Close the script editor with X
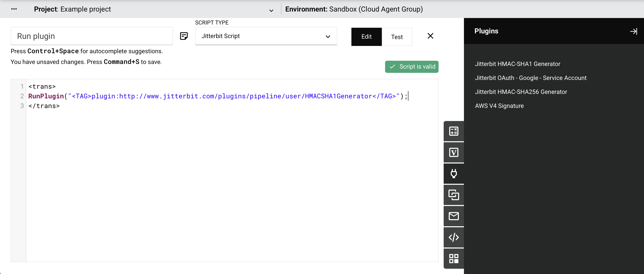The width and height of the screenshot is (644, 274). [x=430, y=36]
